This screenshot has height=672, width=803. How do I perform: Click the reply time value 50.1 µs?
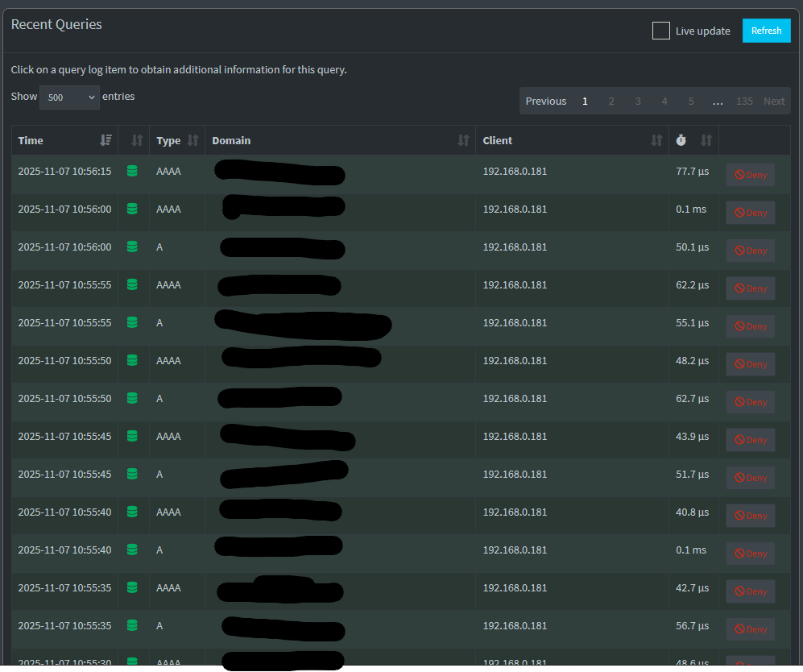point(693,247)
